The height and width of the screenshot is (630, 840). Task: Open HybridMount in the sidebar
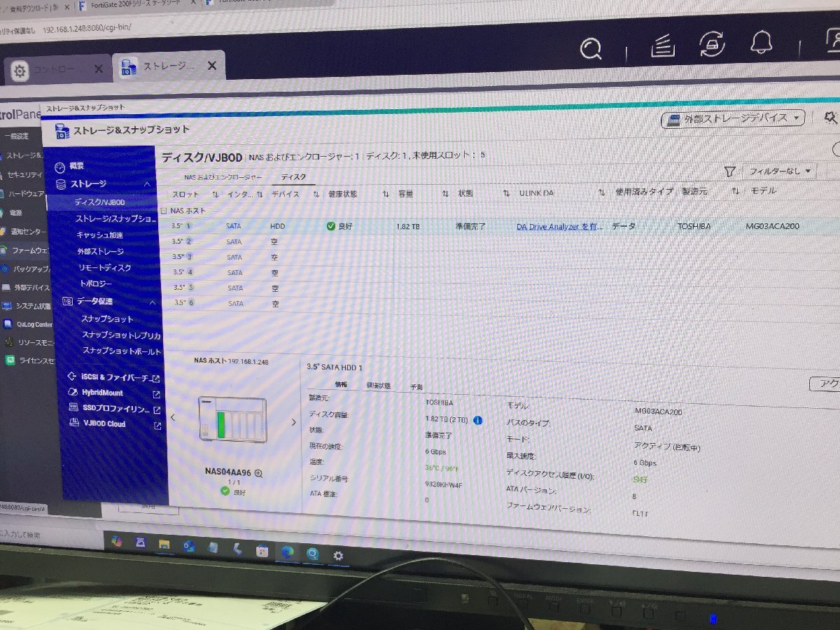[x=102, y=393]
